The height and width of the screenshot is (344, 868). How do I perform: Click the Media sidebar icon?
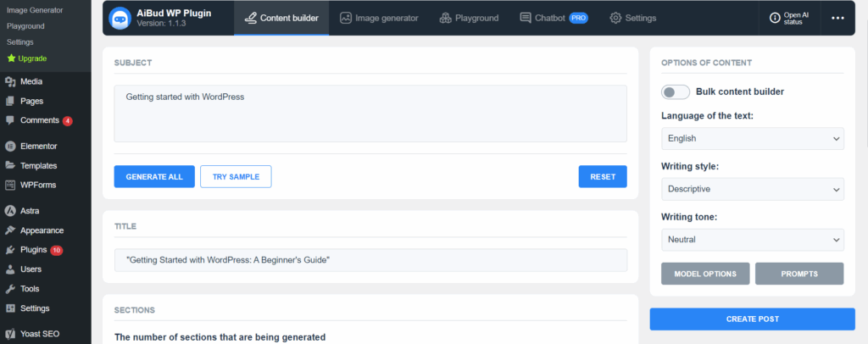(x=10, y=82)
